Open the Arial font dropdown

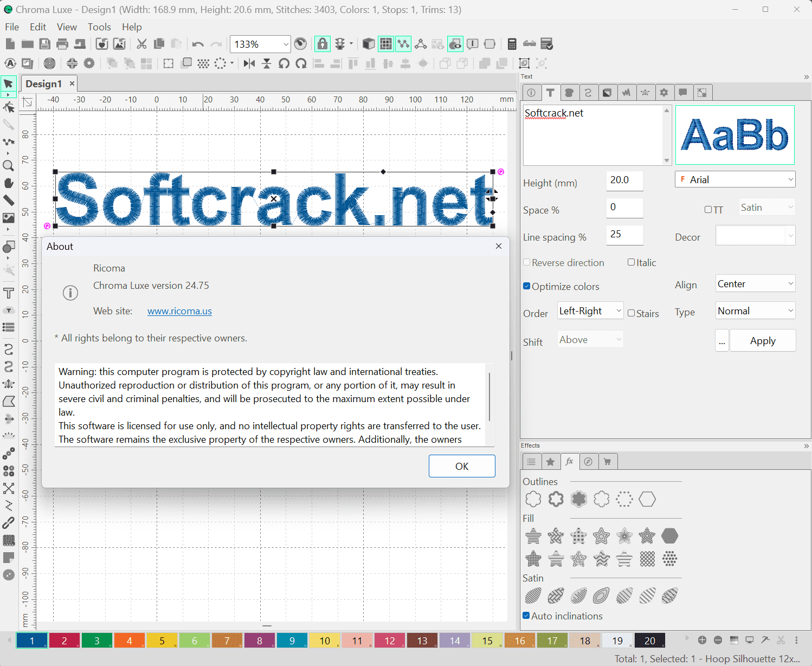click(x=734, y=179)
